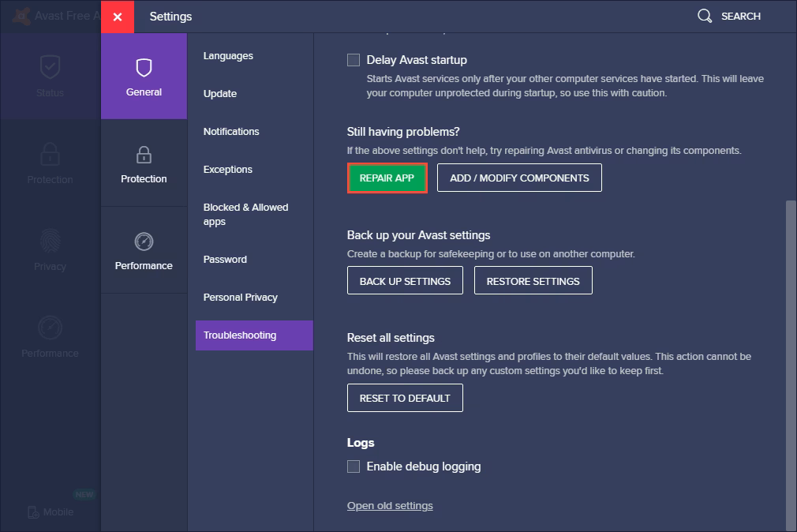The width and height of the screenshot is (797, 532).
Task: Open Personal Privacy settings page
Action: 241,298
